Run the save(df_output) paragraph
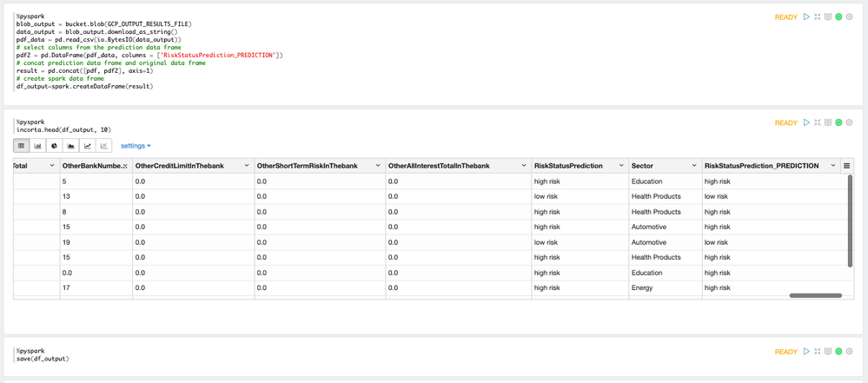This screenshot has height=383, width=868. (806, 352)
